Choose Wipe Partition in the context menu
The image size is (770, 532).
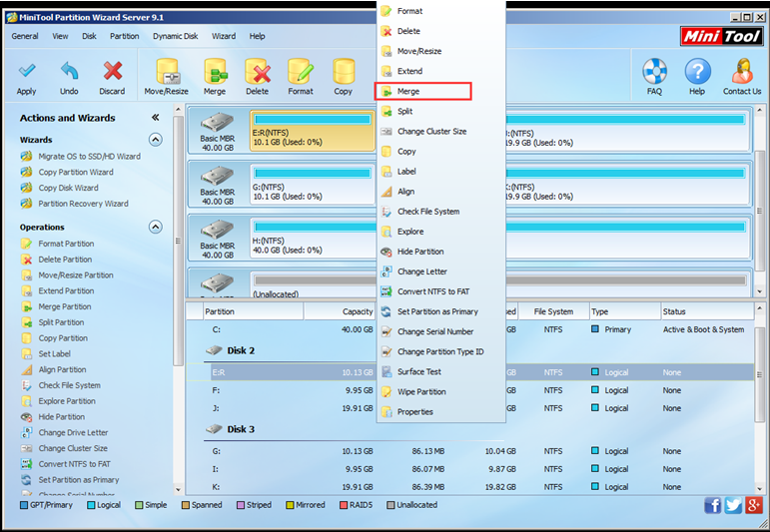[x=441, y=391]
